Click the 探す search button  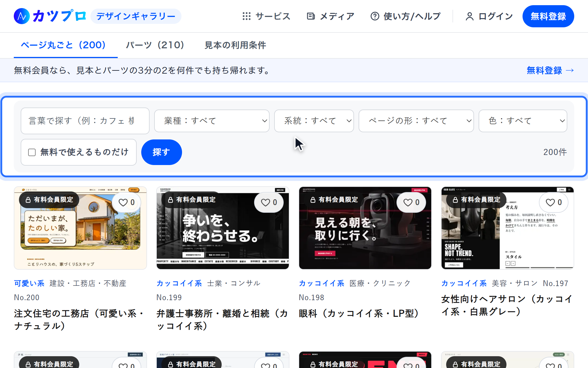pos(161,152)
